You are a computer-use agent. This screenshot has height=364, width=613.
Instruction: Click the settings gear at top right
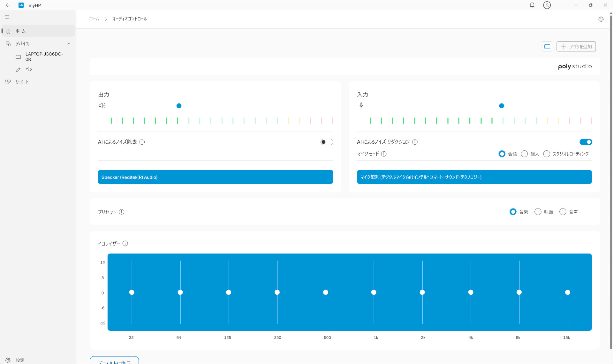tap(601, 19)
